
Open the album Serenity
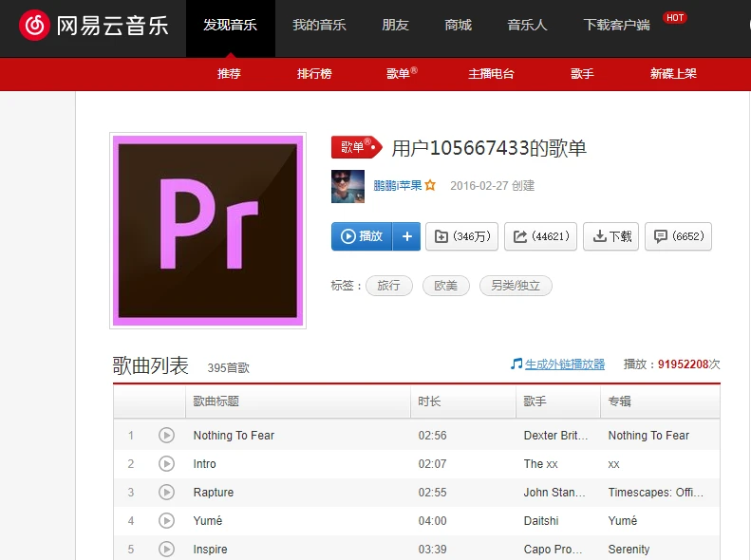pyautogui.click(x=629, y=549)
